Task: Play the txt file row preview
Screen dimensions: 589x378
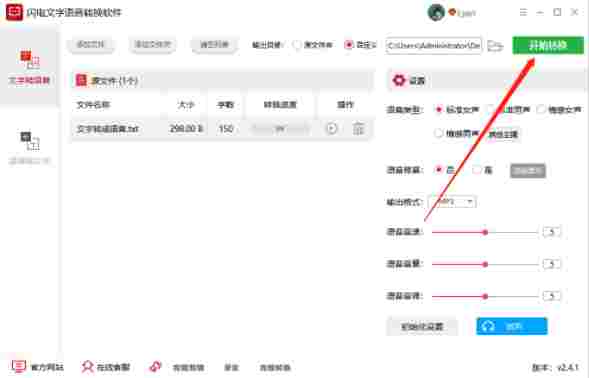Action: (x=331, y=129)
